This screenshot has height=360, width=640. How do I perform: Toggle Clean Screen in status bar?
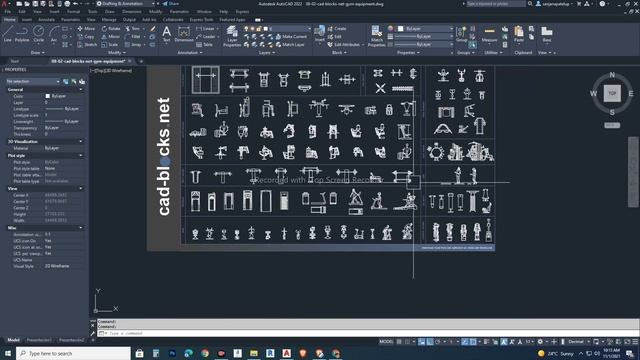tap(628, 342)
